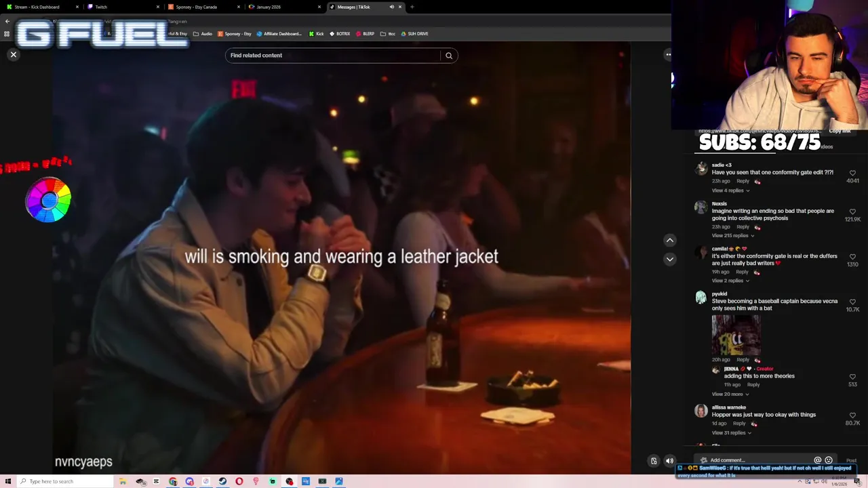
Task: Open Nexsis's profile avatar
Action: [x=701, y=207]
